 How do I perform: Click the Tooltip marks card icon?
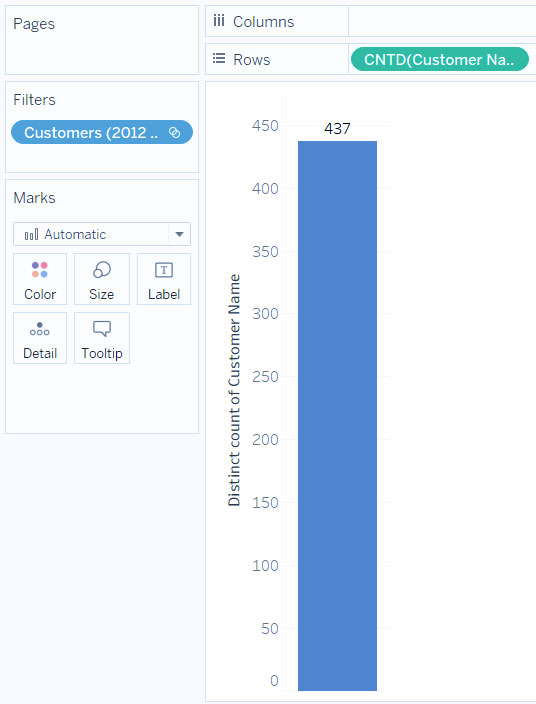tap(102, 329)
